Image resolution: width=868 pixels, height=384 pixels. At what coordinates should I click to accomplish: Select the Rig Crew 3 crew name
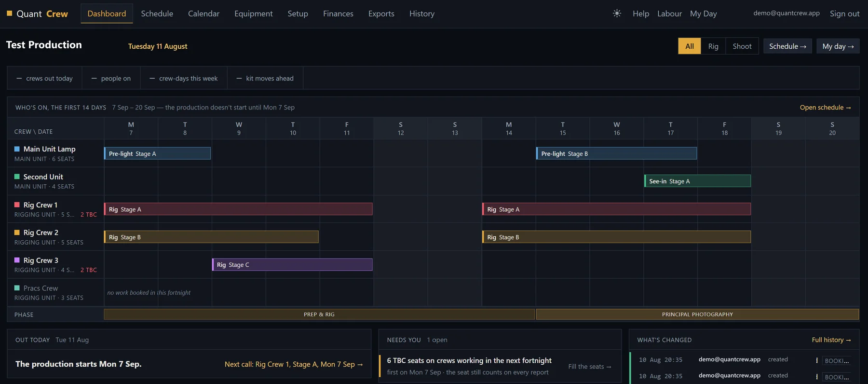[x=41, y=260]
